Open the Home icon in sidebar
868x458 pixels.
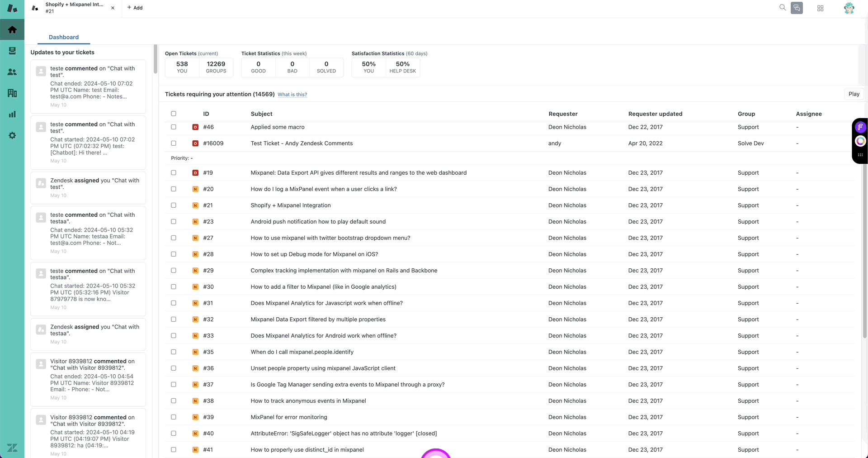click(12, 29)
